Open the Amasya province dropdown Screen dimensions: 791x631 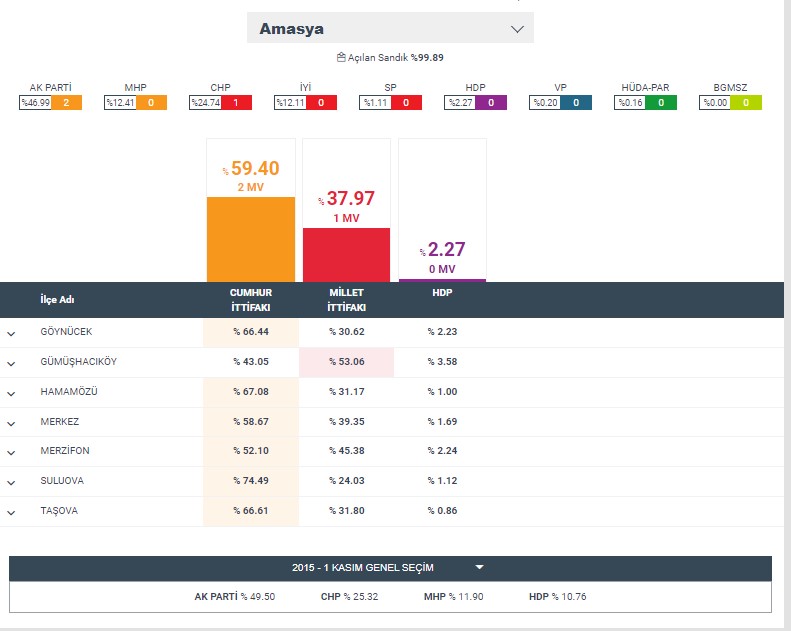[390, 29]
